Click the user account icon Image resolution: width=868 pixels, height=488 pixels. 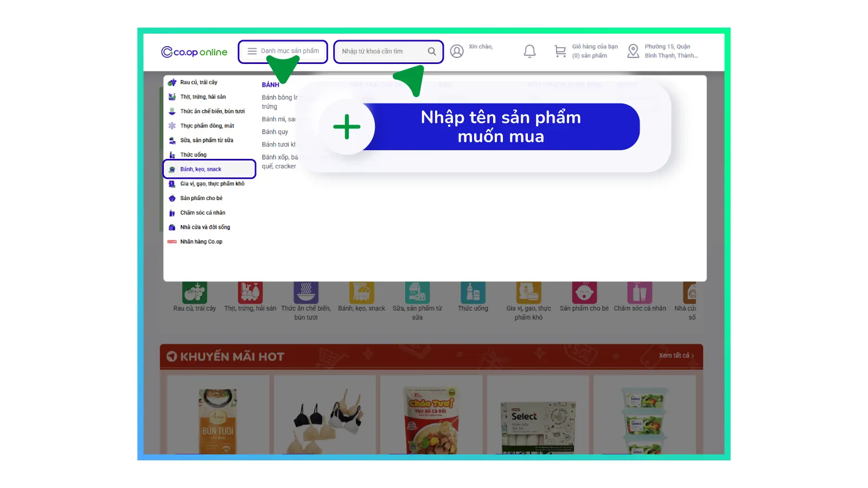pyautogui.click(x=457, y=51)
